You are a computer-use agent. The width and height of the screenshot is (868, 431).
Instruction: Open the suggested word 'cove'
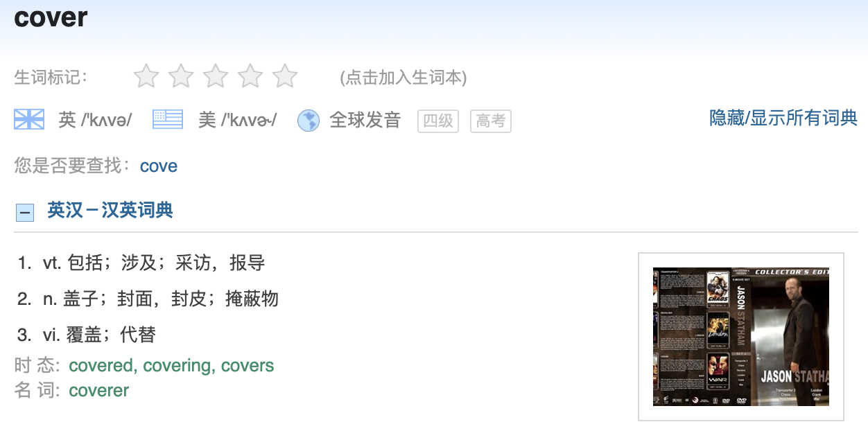point(159,166)
